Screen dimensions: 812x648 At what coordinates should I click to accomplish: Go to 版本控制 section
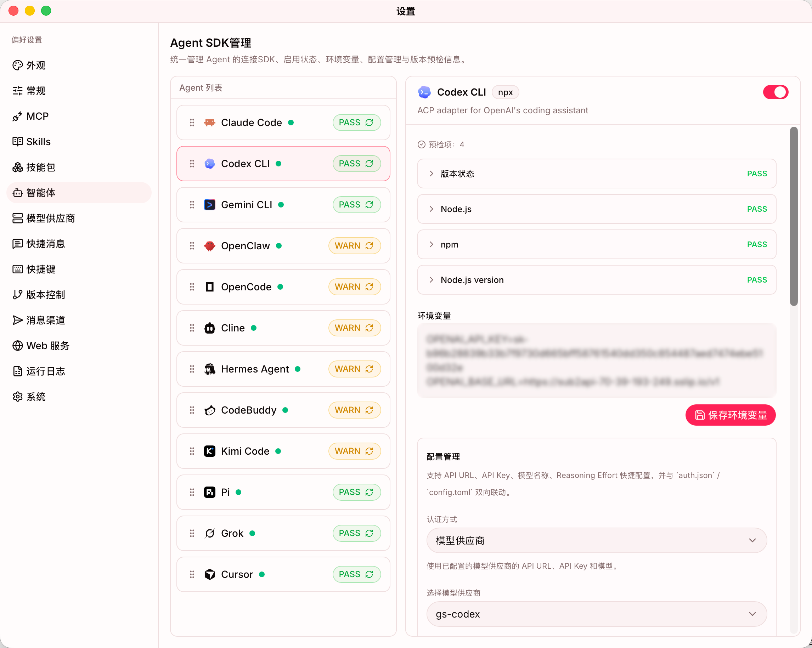pyautogui.click(x=79, y=295)
